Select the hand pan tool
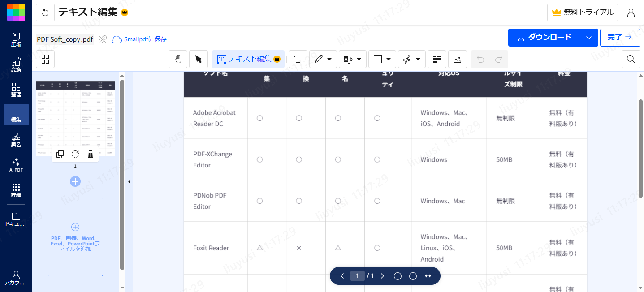The width and height of the screenshot is (644, 292). (178, 59)
